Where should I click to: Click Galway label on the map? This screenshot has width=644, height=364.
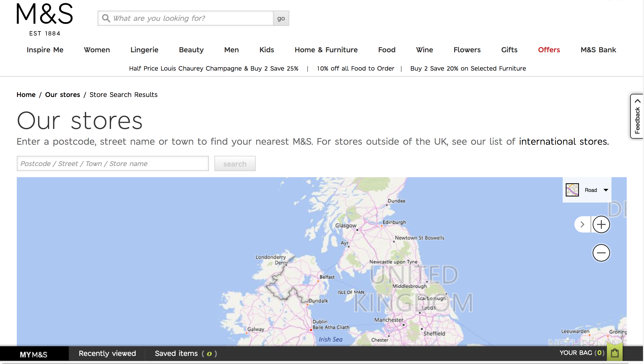[x=256, y=329]
